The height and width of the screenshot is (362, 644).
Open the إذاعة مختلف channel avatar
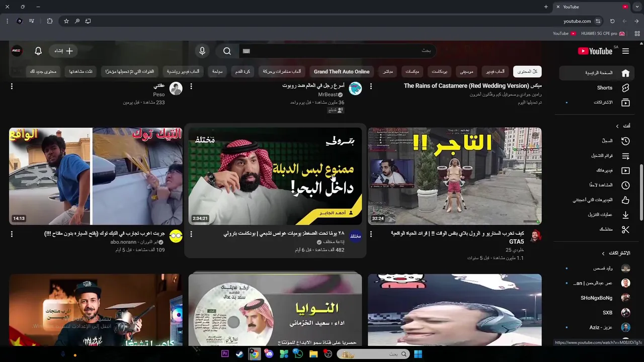coord(356,236)
